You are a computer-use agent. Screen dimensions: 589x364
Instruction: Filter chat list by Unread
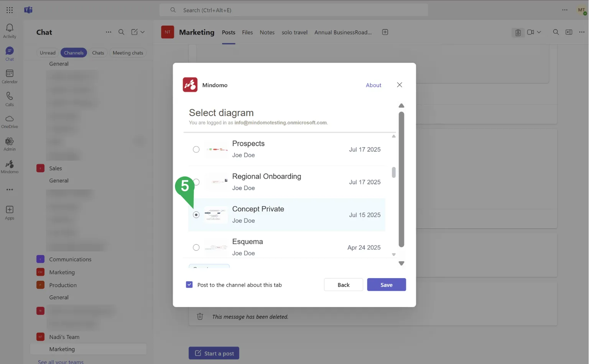pyautogui.click(x=48, y=53)
